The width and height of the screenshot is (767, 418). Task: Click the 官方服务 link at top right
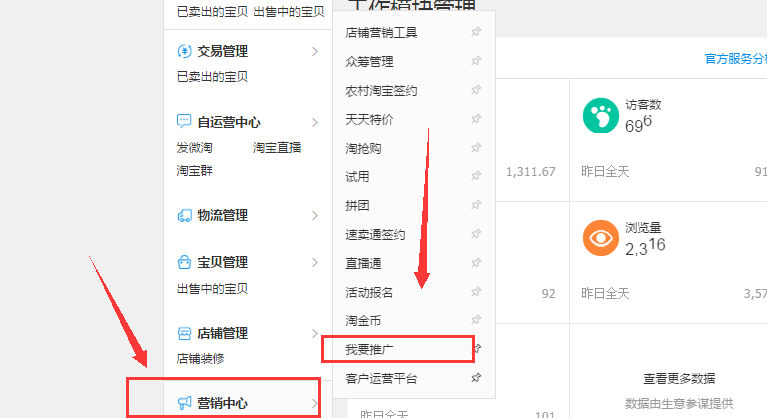pos(736,59)
